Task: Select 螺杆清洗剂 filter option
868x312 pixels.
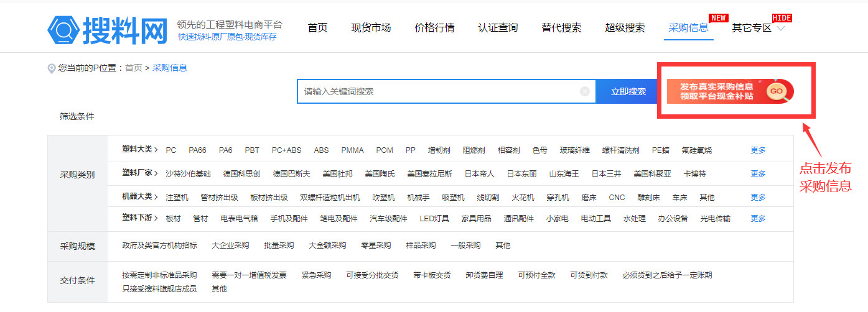Action: click(620, 150)
